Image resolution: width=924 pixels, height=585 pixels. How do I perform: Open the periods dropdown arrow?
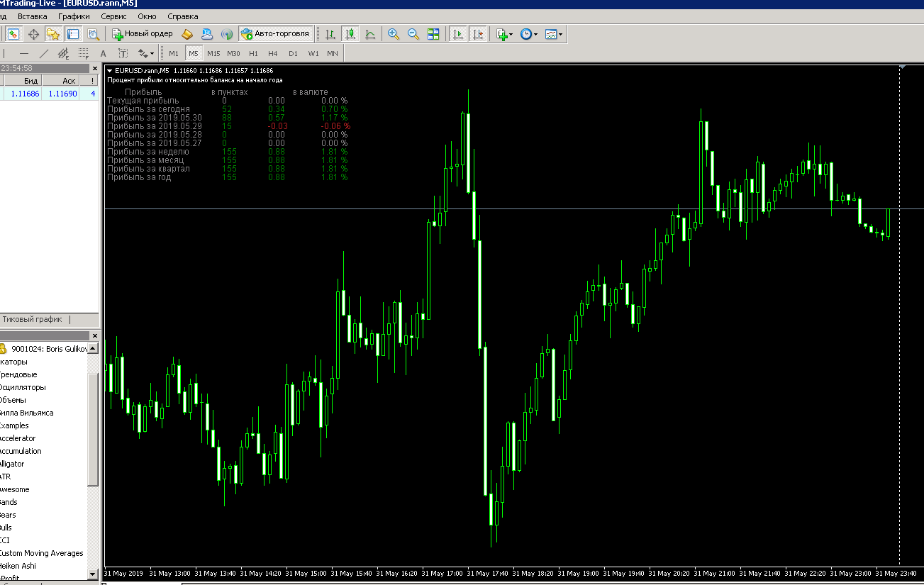(x=535, y=34)
